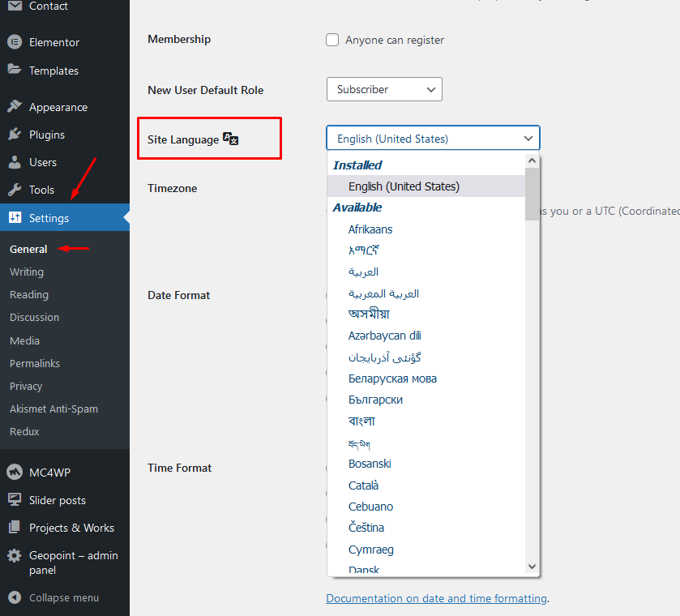Click the Slider posts icon
The image size is (680, 616).
point(14,500)
